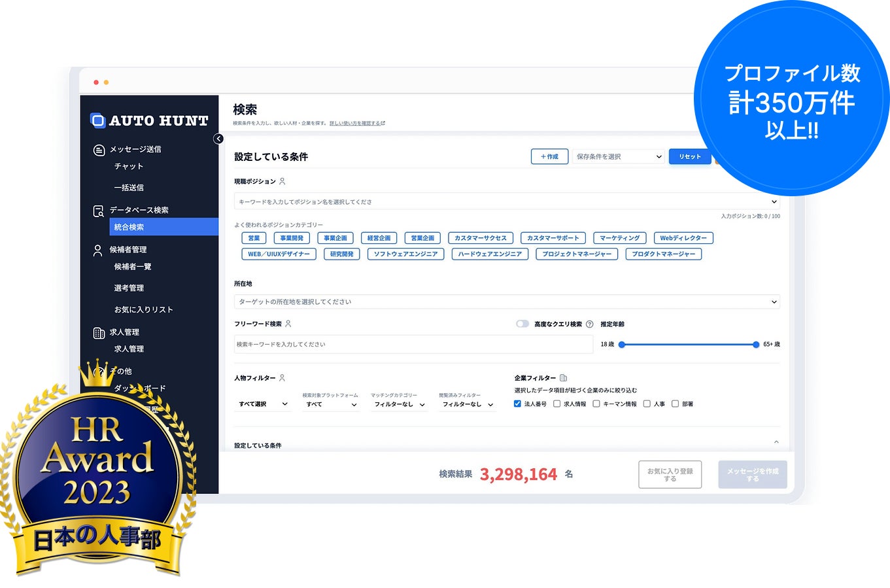The image size is (890, 588).
Task: Select the WEB／UIUXデザイナー category tag
Action: (279, 254)
